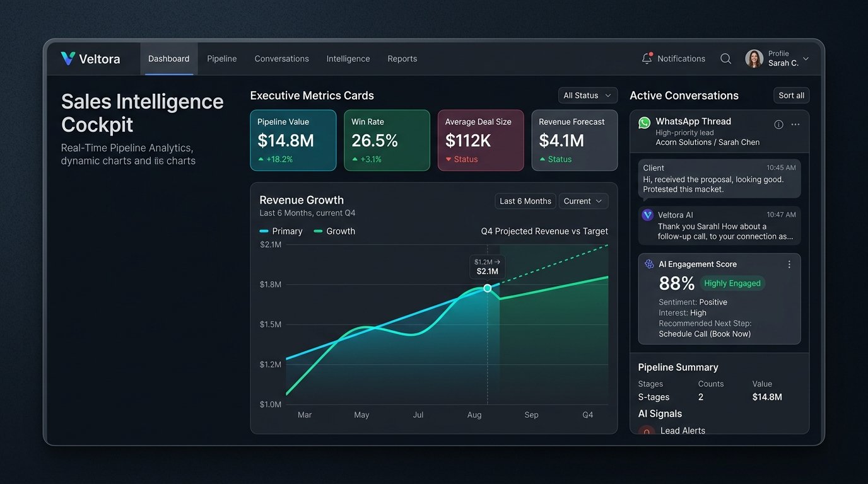The width and height of the screenshot is (868, 484).
Task: Open AI Engagement Score kebab menu
Action: tap(789, 264)
